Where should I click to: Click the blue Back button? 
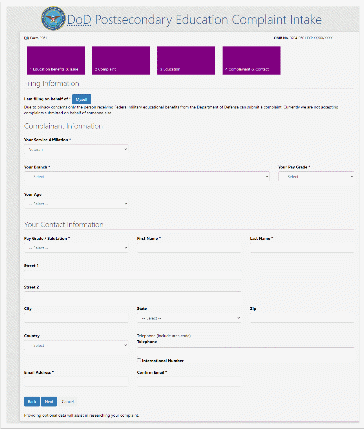(x=32, y=402)
